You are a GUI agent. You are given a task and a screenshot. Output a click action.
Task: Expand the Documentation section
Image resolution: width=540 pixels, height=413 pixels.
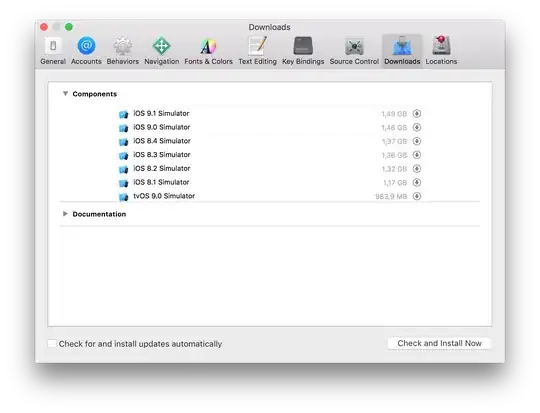(x=65, y=214)
